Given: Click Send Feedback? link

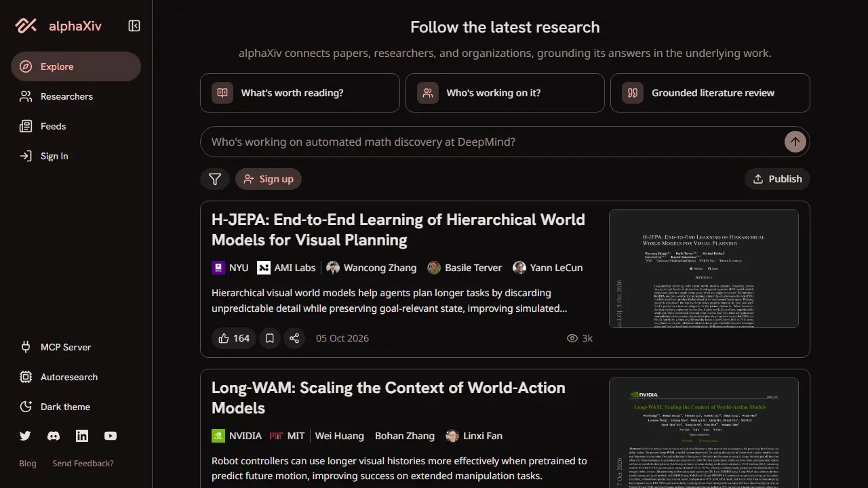Looking at the screenshot, I should coord(83,464).
